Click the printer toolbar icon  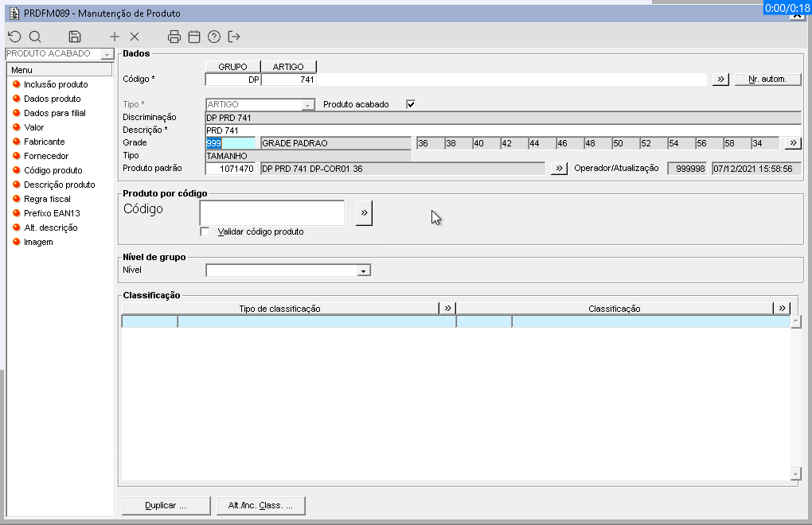(x=174, y=37)
